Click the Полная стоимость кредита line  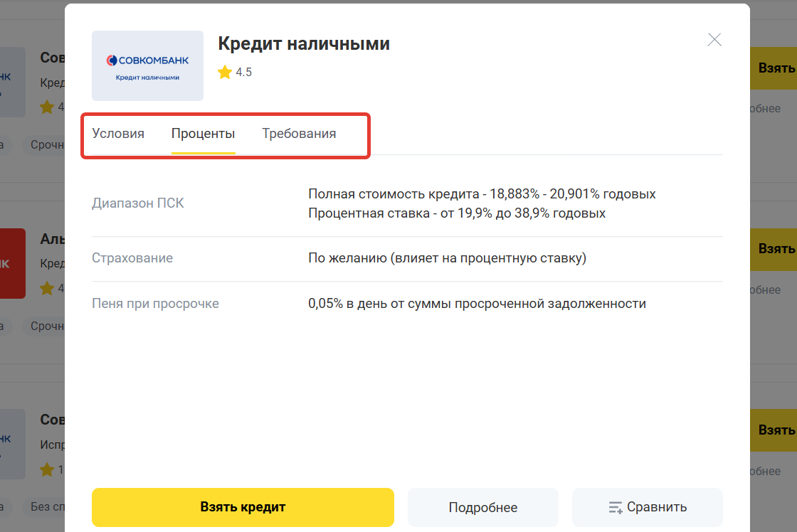(x=482, y=194)
